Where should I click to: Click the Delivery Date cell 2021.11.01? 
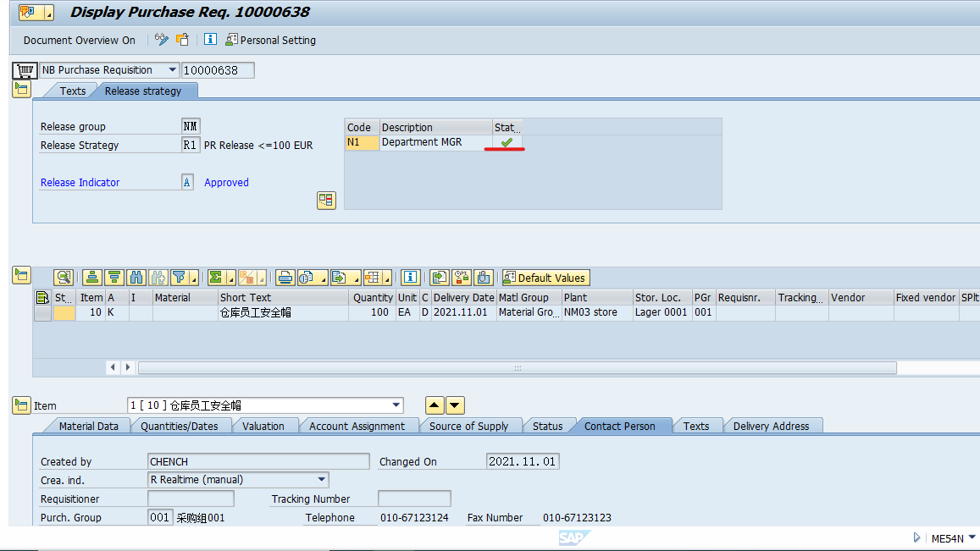click(x=464, y=312)
